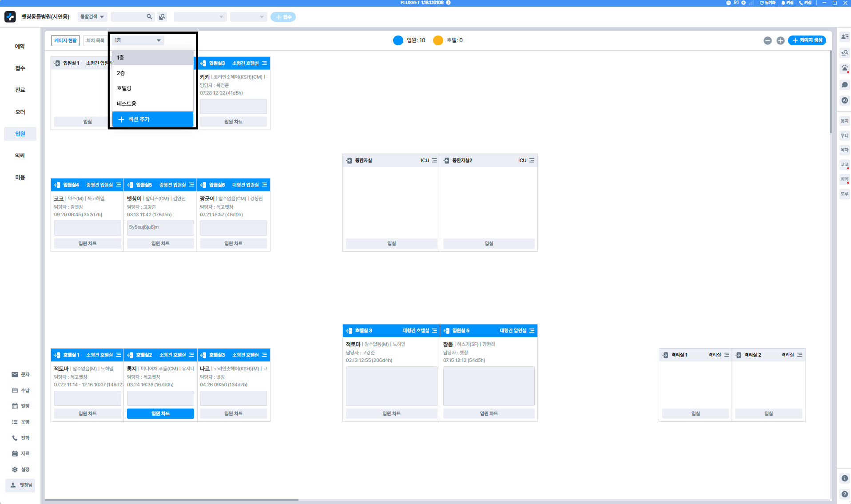Switch to the 처치 목록 tab
Viewport: 851px width, 504px height.
[x=95, y=40]
